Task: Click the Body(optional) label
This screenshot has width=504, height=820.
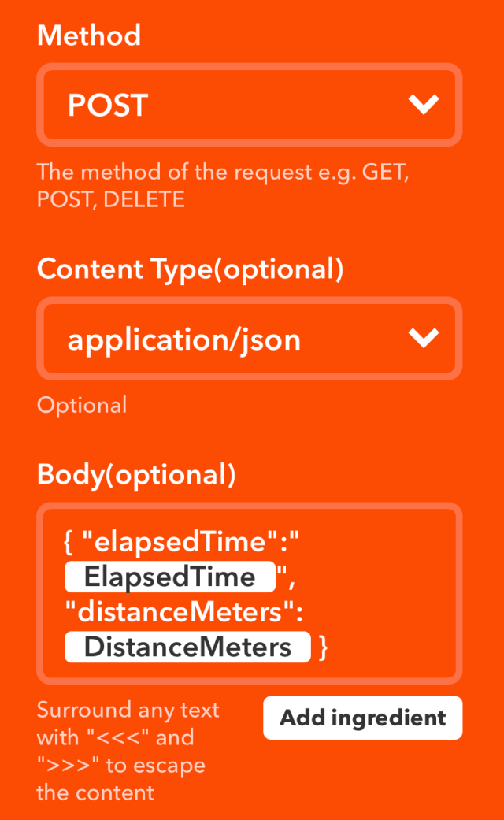Action: click(x=136, y=474)
